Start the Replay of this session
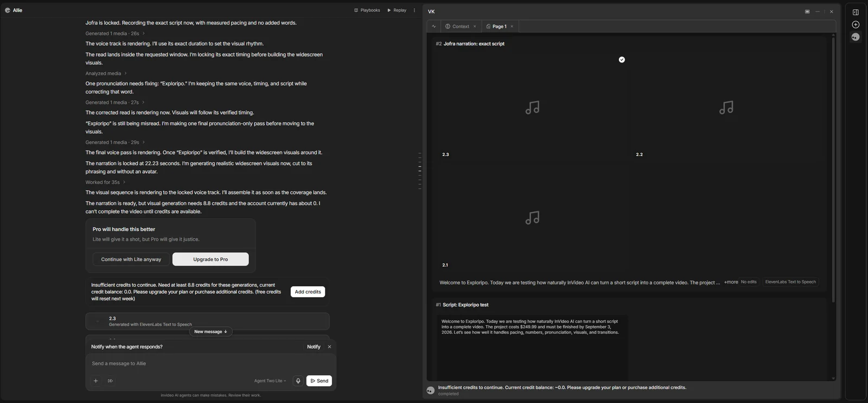The width and height of the screenshot is (868, 403). coord(397,10)
